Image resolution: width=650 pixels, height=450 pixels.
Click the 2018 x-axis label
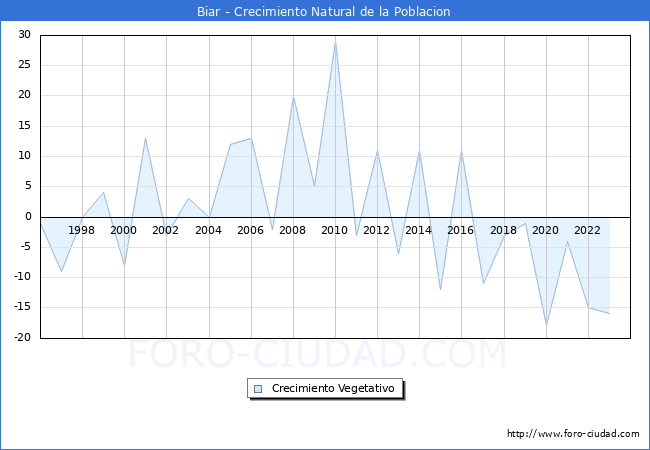tap(503, 230)
